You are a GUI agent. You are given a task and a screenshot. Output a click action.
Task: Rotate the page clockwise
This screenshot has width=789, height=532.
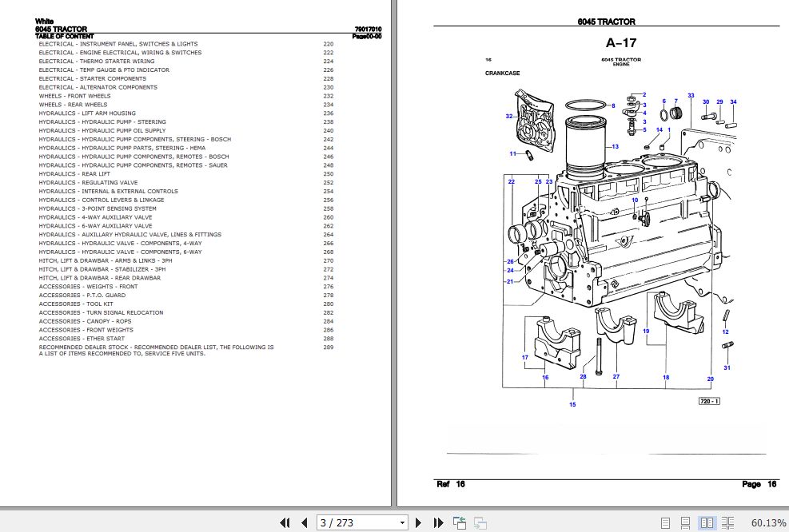(480, 522)
